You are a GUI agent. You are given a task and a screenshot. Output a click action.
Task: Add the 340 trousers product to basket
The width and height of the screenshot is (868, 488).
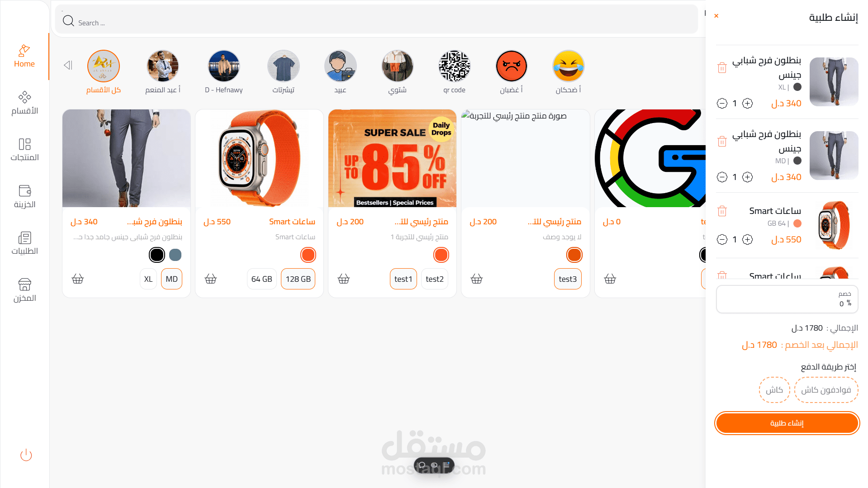tap(78, 279)
